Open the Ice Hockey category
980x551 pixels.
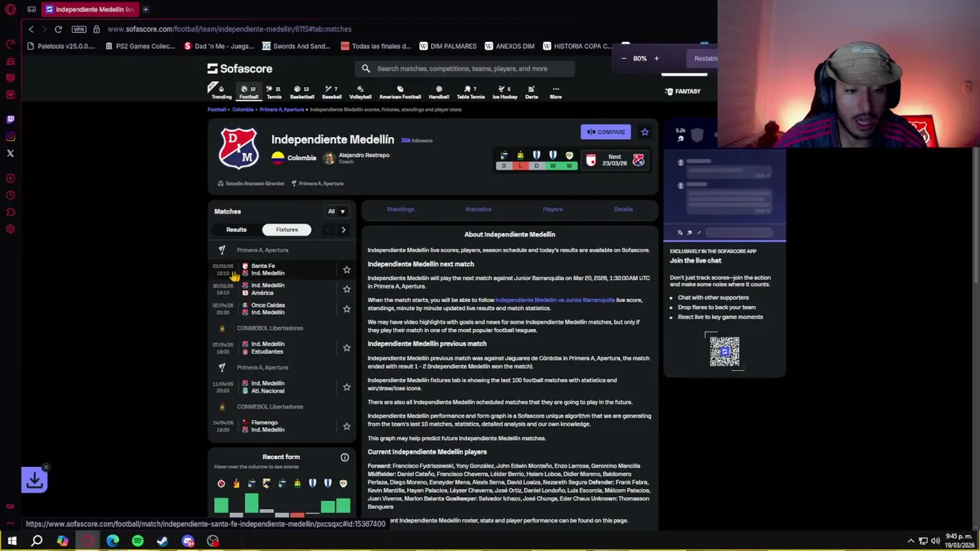coord(505,92)
